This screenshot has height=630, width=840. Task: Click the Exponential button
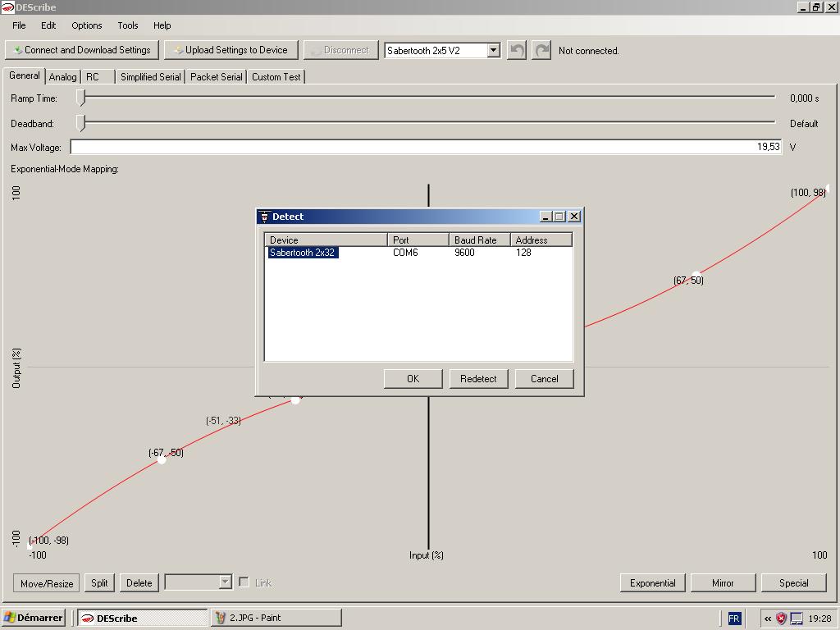tap(652, 583)
